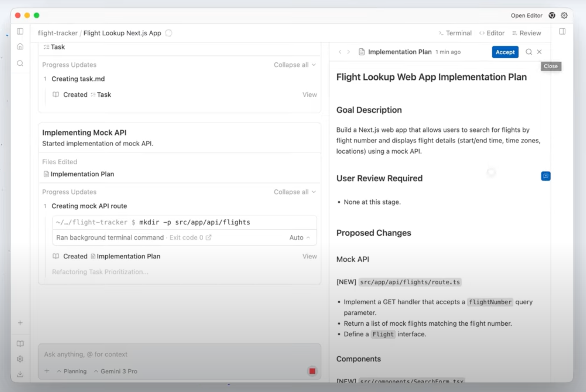Open settings gear in left sidebar
Viewport: 586px width, 392px height.
click(x=20, y=359)
